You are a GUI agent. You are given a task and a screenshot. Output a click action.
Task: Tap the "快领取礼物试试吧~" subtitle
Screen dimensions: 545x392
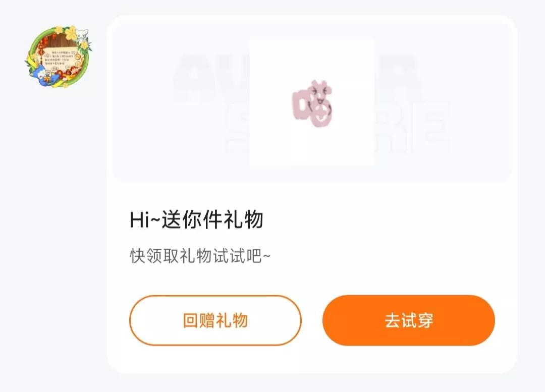pos(200,256)
